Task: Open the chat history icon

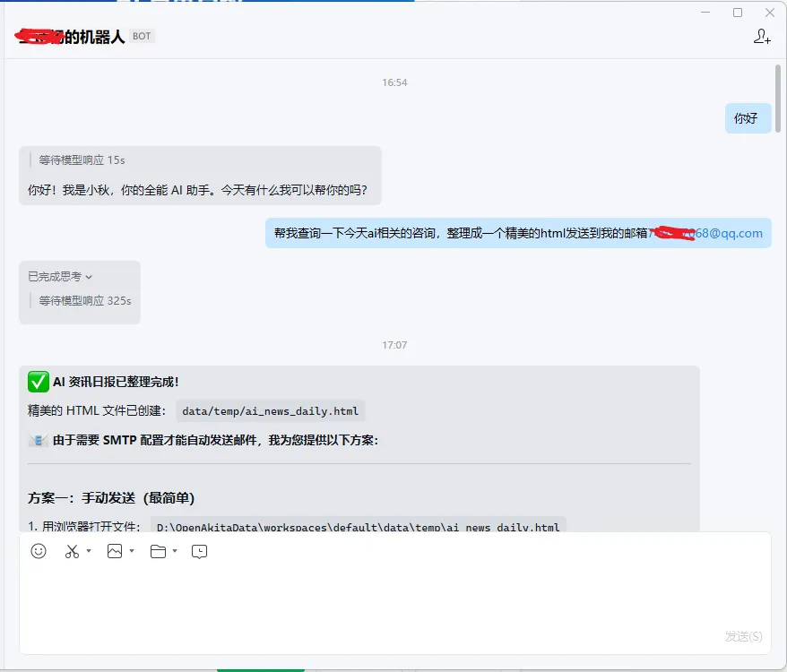Action: (199, 552)
